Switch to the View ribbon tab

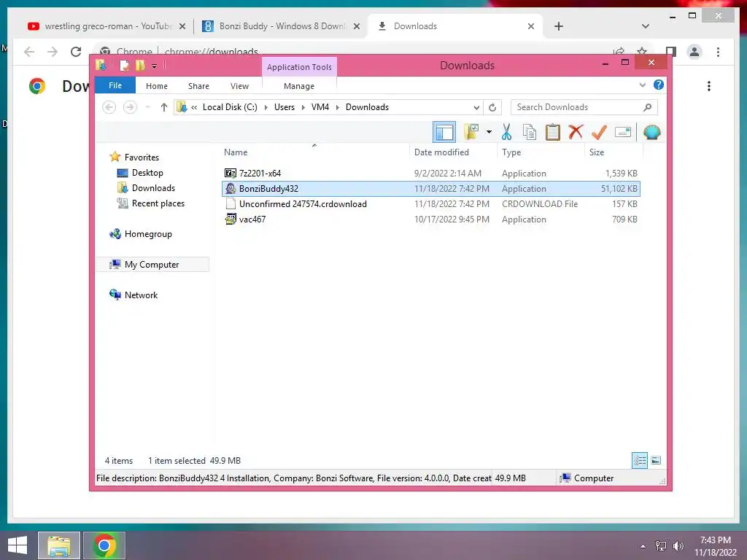239,86
